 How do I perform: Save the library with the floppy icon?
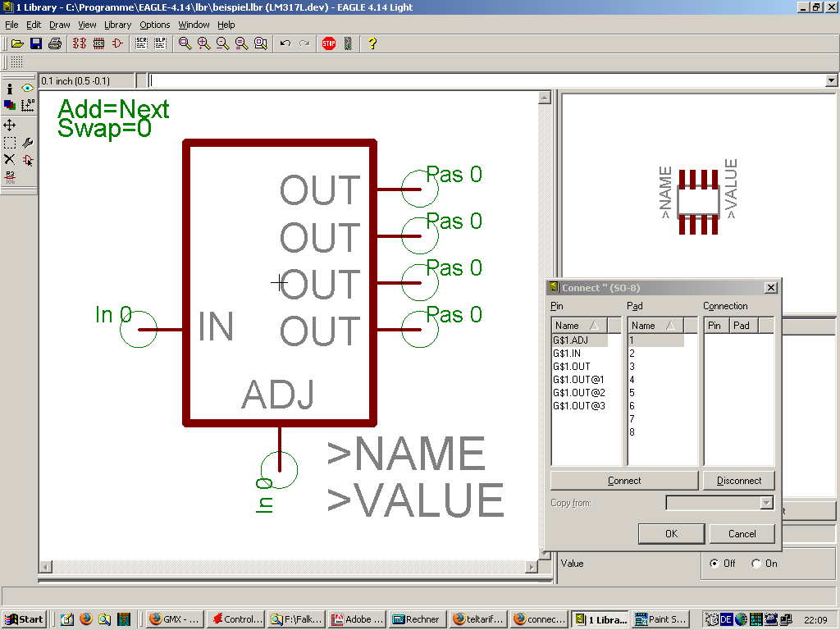point(36,43)
